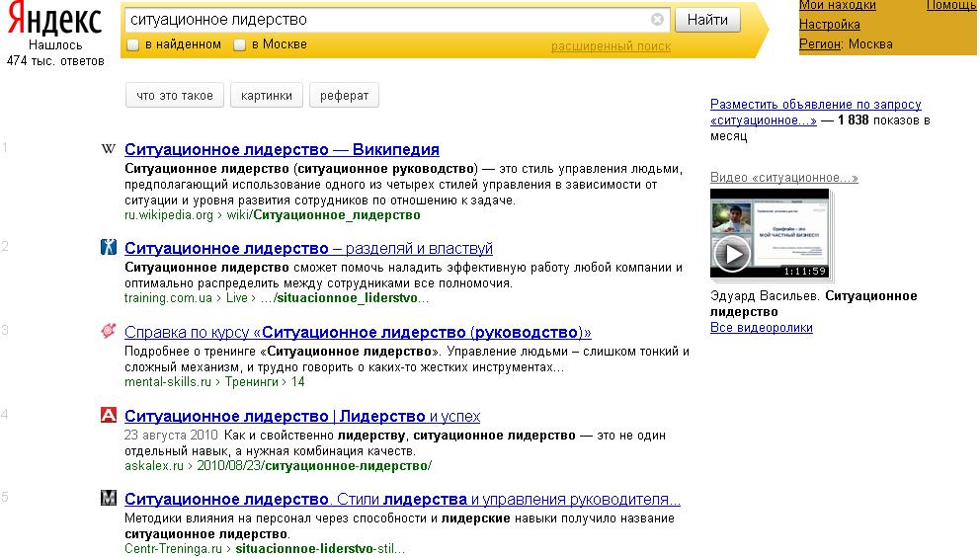Click the '1 838 показов в месяц' text

click(x=820, y=128)
